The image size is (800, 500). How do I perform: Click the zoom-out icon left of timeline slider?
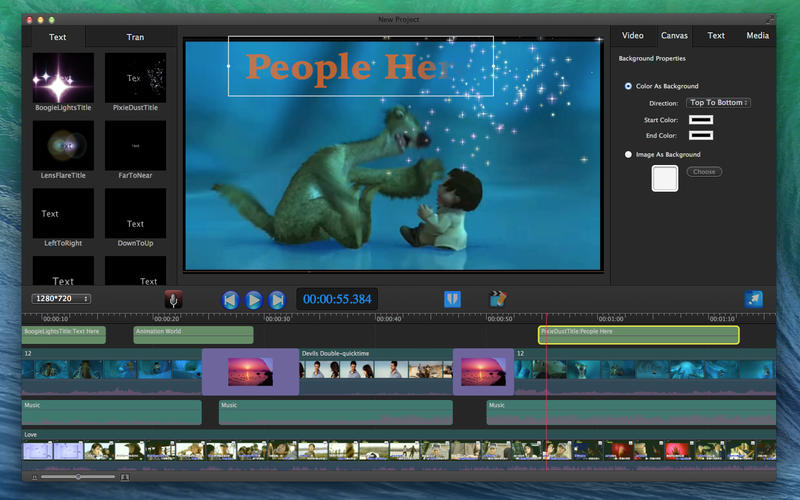[x=34, y=477]
